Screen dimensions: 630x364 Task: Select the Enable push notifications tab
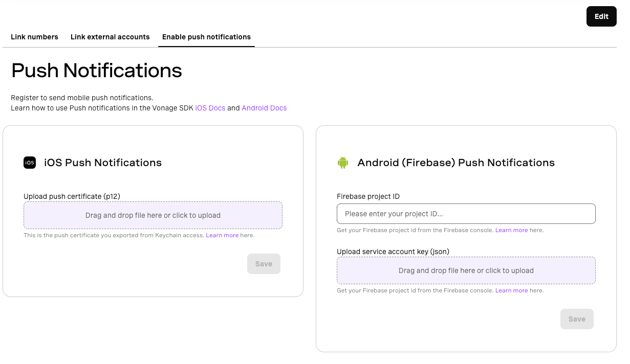(x=206, y=37)
